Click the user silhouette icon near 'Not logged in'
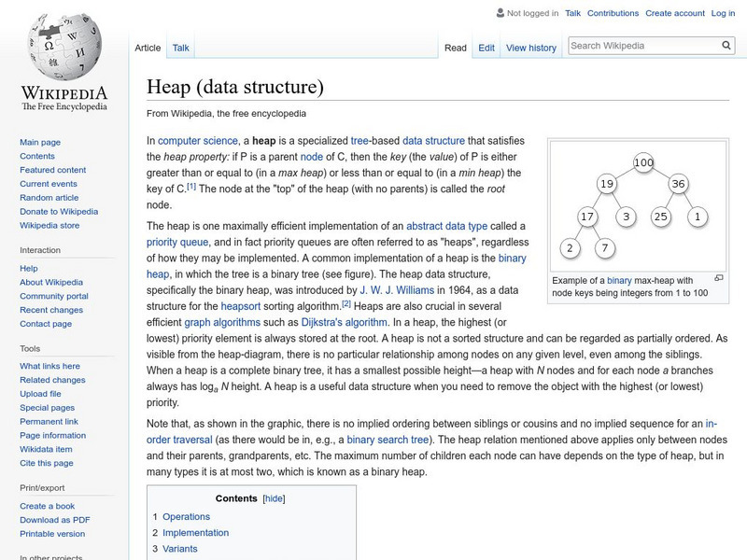This screenshot has height=560, width=747. (x=500, y=13)
